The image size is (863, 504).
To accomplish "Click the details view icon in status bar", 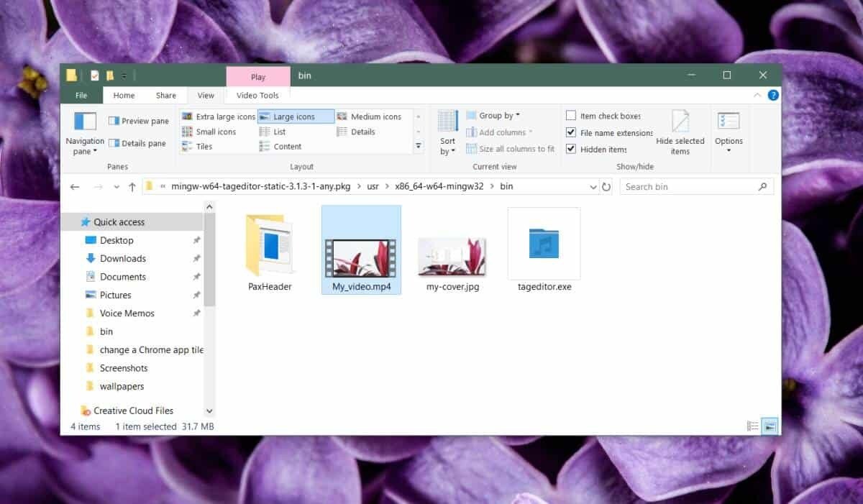I will click(x=753, y=426).
